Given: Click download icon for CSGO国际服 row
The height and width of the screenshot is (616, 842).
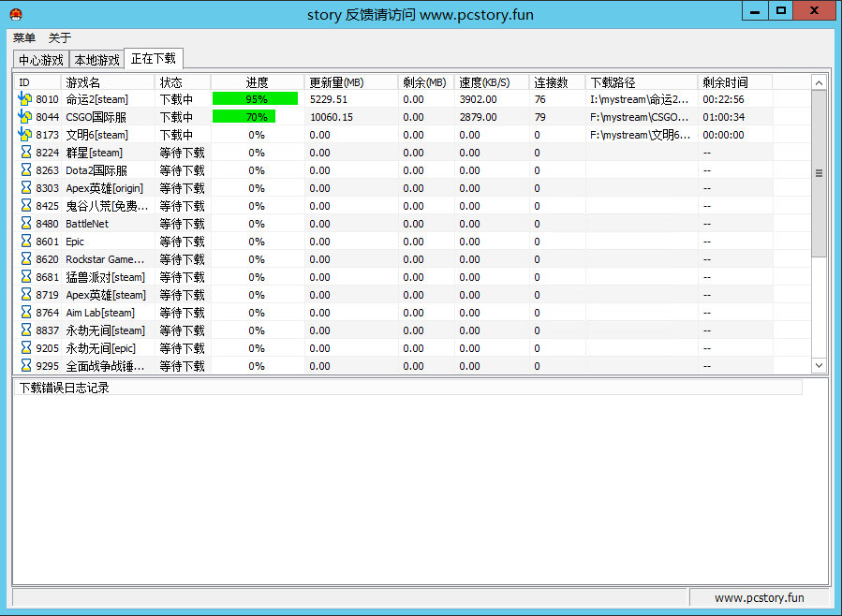Looking at the screenshot, I should click(x=24, y=116).
